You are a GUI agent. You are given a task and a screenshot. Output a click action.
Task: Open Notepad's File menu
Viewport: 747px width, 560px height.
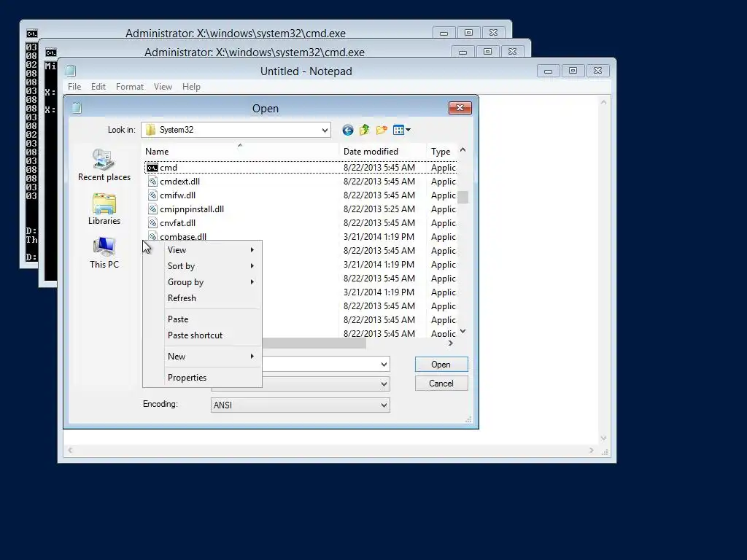[x=74, y=87]
